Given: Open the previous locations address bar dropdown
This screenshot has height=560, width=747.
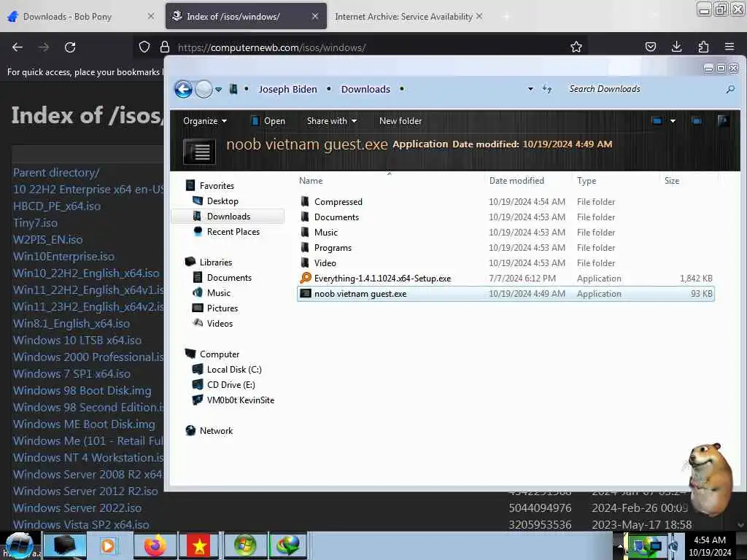Looking at the screenshot, I should tap(530, 89).
